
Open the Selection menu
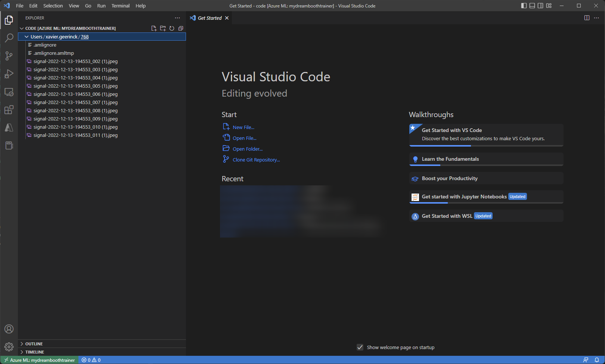pos(53,6)
